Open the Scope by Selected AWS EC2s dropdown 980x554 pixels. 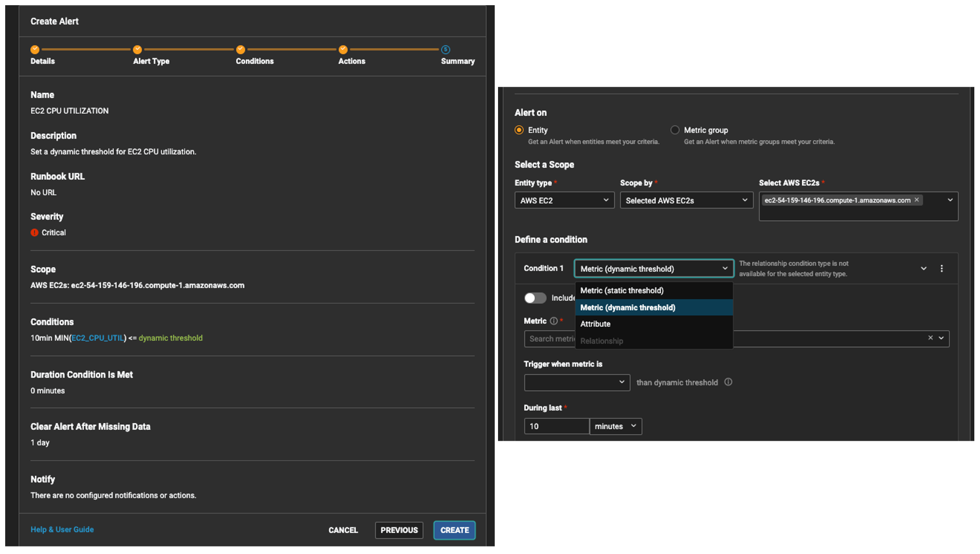pyautogui.click(x=686, y=201)
